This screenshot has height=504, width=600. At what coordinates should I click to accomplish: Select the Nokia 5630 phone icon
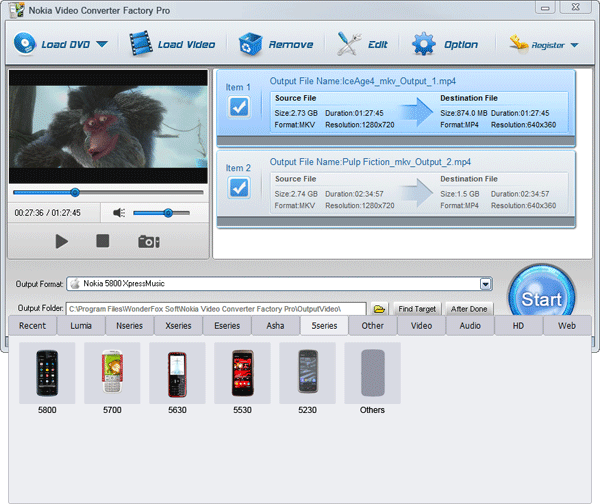[177, 373]
